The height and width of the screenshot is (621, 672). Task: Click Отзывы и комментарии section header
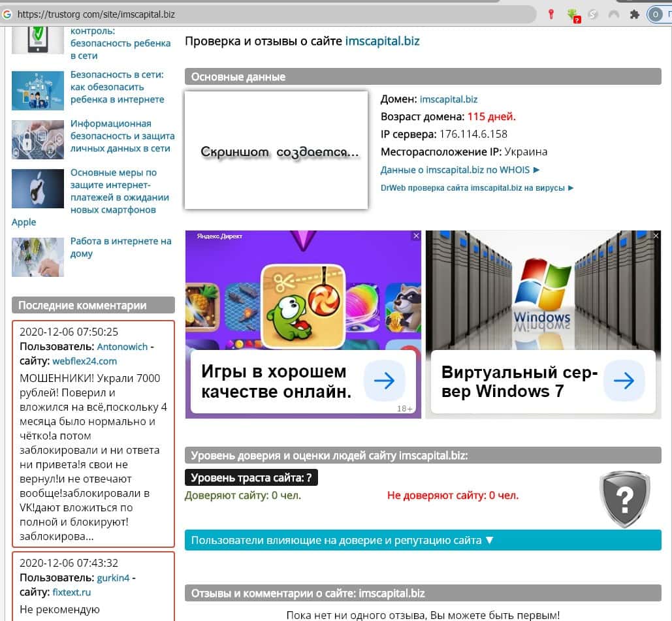423,593
